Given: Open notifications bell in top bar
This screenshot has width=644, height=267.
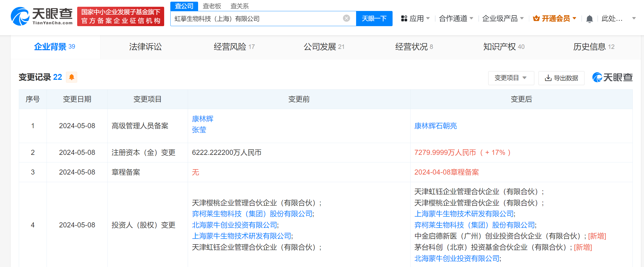Looking at the screenshot, I should 589,19.
